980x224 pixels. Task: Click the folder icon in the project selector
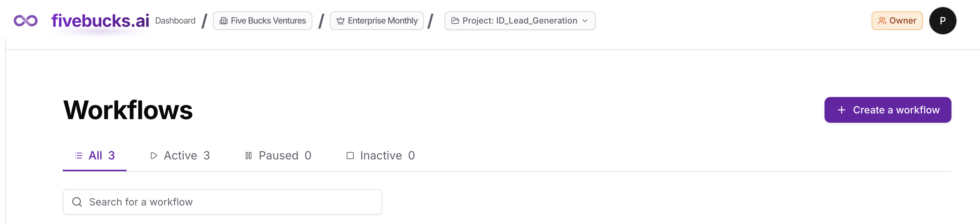(455, 21)
